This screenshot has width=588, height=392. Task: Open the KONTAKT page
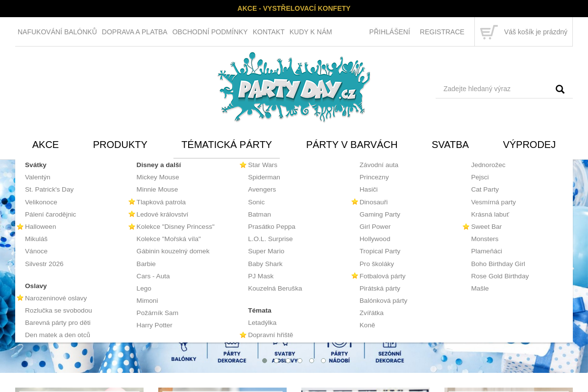click(269, 32)
